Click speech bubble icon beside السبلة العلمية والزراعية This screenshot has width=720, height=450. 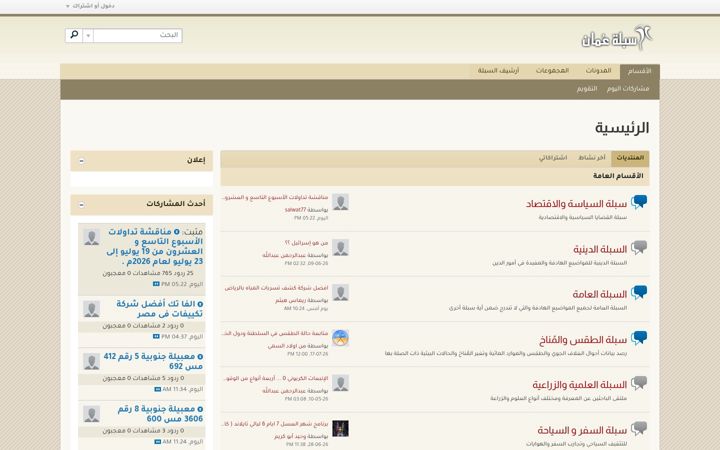(x=639, y=383)
